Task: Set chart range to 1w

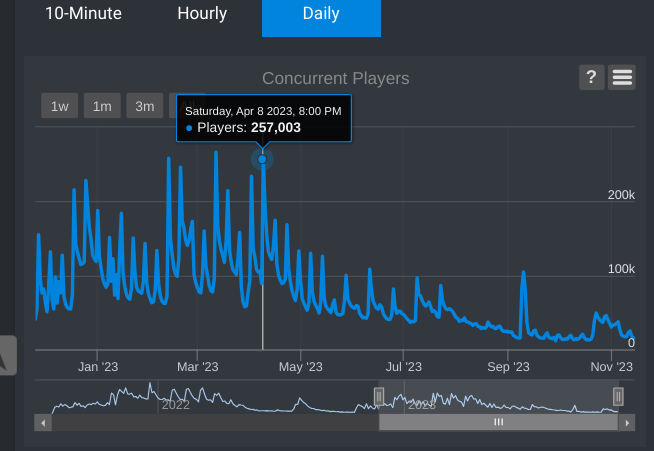Action: pos(60,106)
